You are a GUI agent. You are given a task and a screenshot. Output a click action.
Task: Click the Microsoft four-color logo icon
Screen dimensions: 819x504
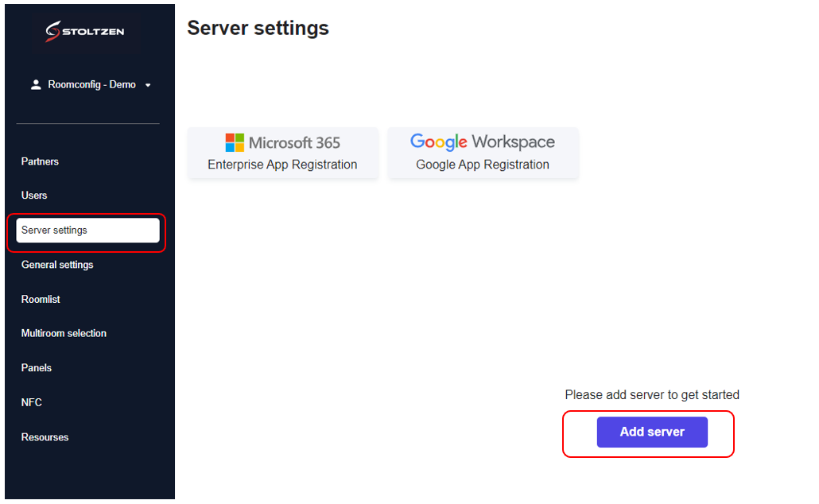(x=235, y=142)
